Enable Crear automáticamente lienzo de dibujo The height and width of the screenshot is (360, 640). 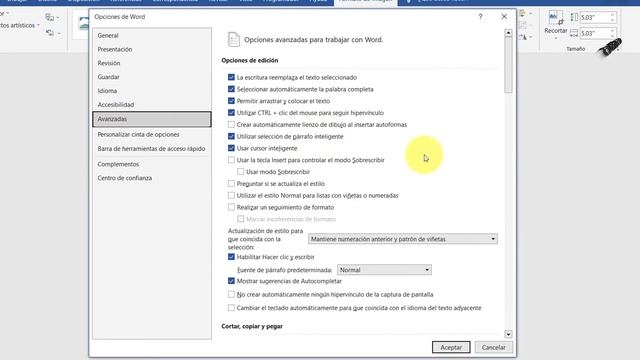(231, 124)
